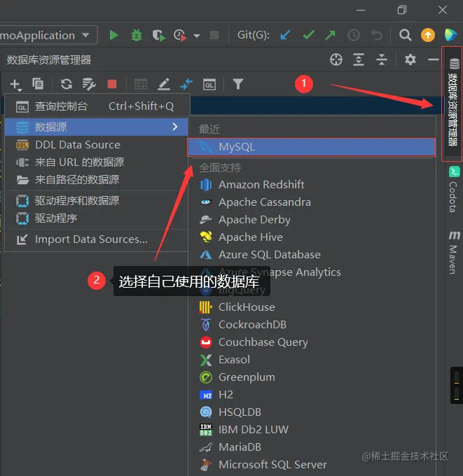Deactivate connection red square icon
463x476 pixels.
click(x=112, y=84)
